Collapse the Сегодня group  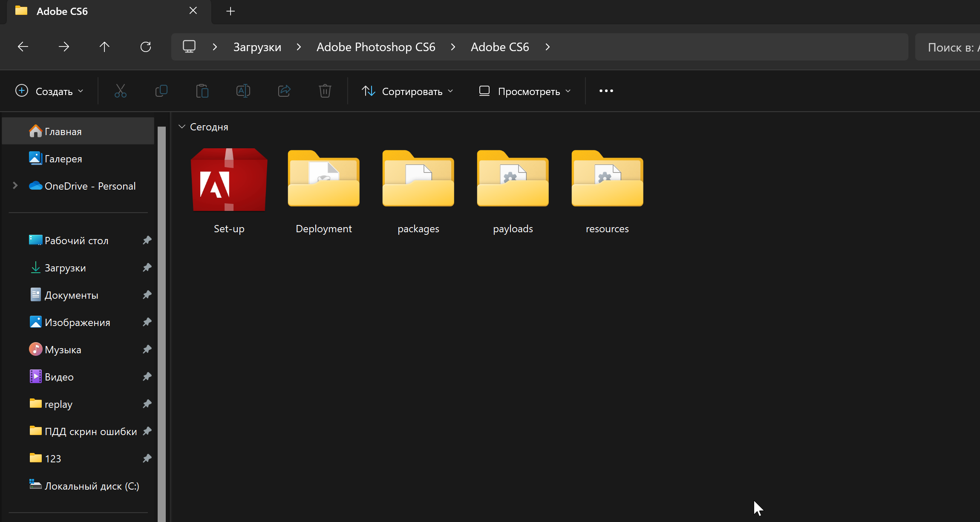[x=182, y=127]
